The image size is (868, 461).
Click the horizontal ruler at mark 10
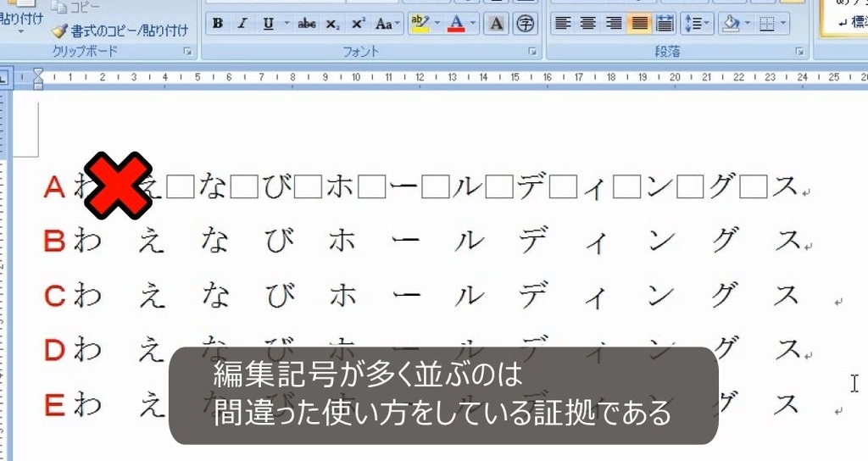(x=356, y=77)
